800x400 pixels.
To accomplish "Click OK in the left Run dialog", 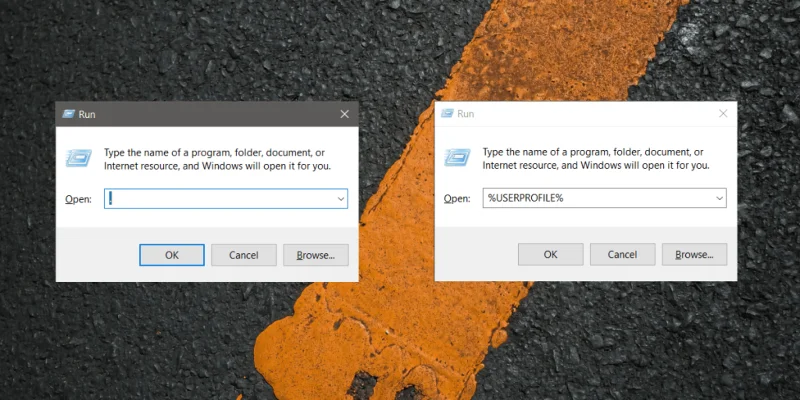I will click(x=171, y=255).
